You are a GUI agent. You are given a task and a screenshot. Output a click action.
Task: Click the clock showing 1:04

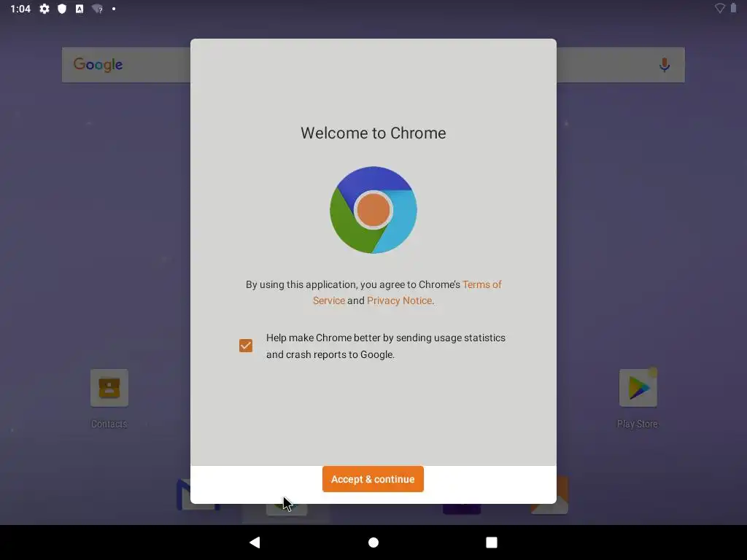pyautogui.click(x=20, y=9)
